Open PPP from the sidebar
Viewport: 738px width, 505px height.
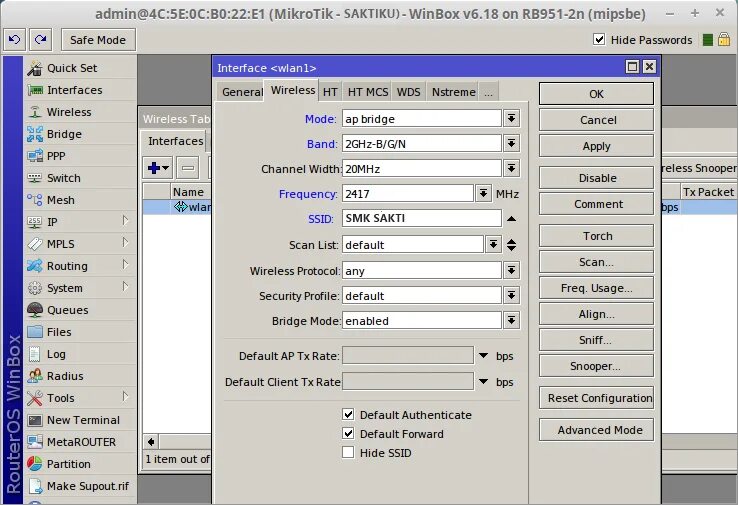click(x=56, y=156)
